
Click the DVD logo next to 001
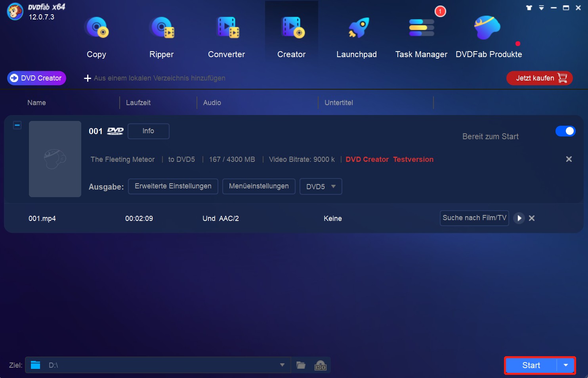coord(115,131)
